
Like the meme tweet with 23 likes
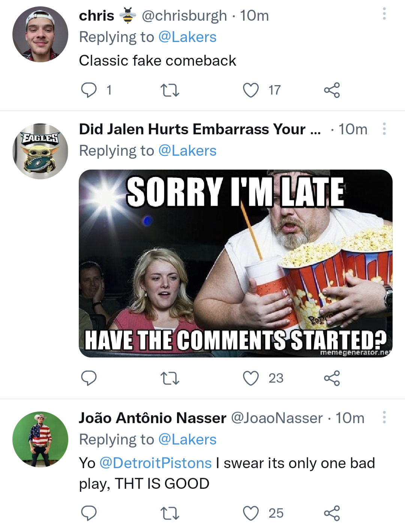(x=251, y=378)
